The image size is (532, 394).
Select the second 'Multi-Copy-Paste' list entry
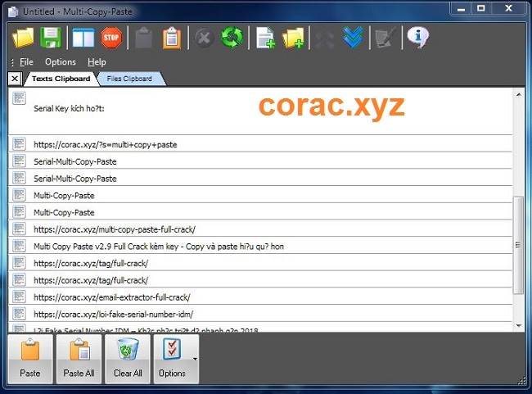[260, 212]
